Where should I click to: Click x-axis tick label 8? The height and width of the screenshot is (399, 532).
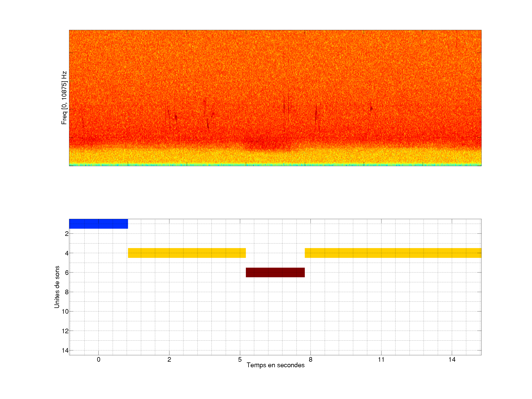coord(311,359)
